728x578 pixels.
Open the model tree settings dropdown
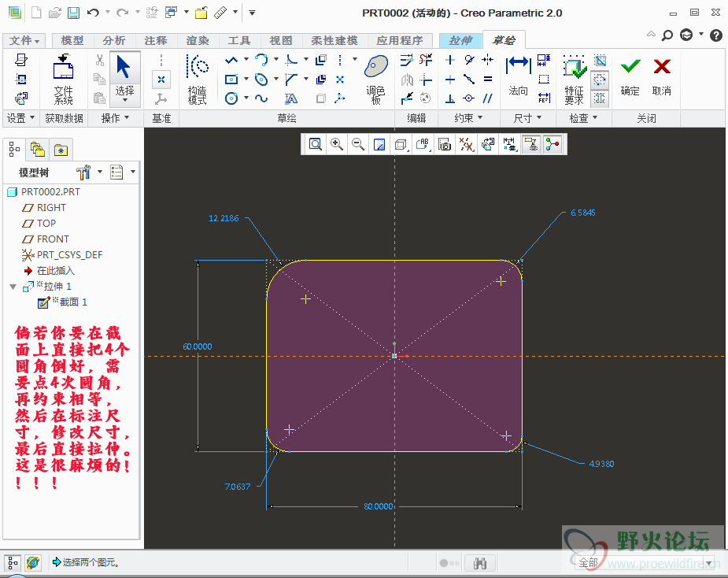100,172
